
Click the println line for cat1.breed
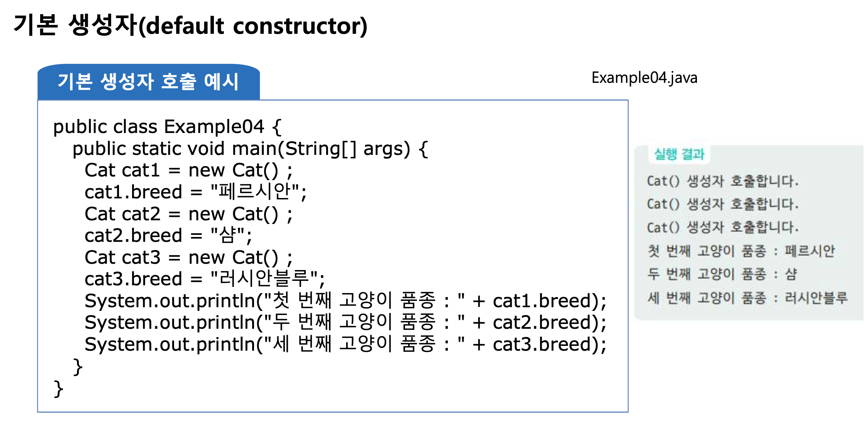tap(345, 301)
